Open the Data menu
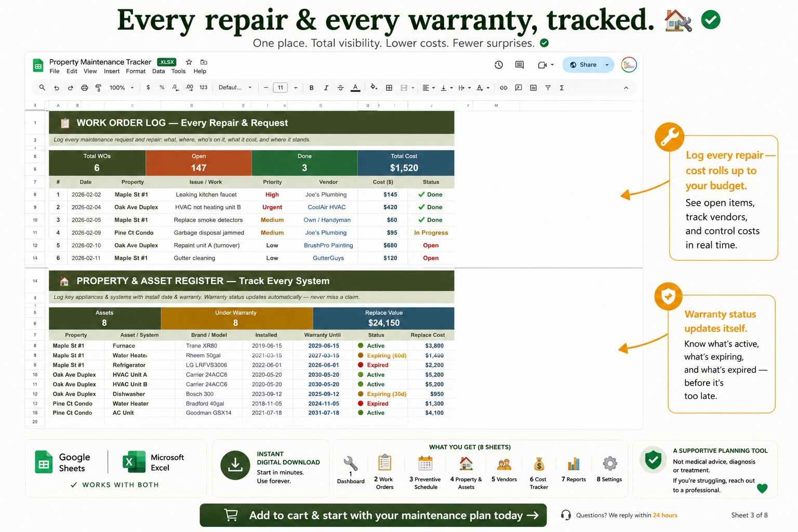 coord(158,71)
